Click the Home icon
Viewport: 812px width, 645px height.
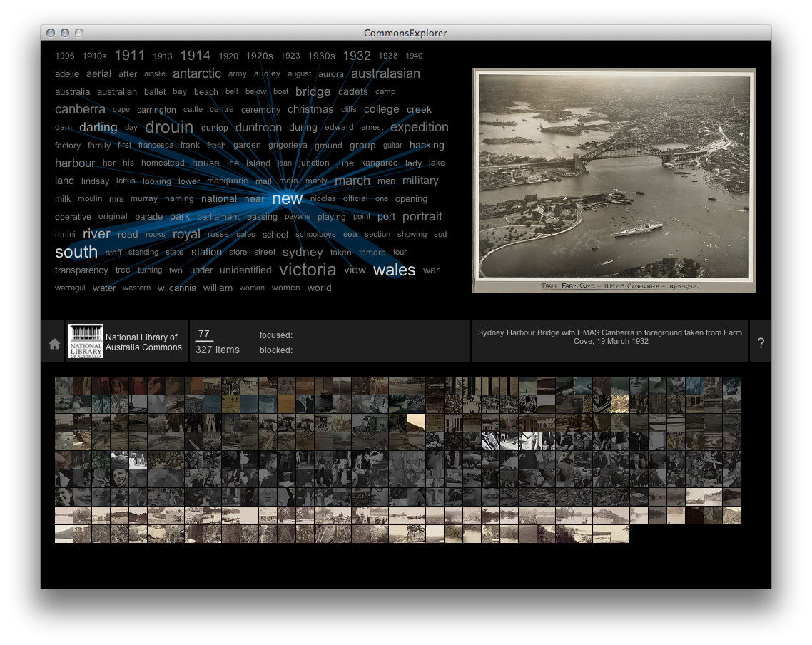point(53,342)
